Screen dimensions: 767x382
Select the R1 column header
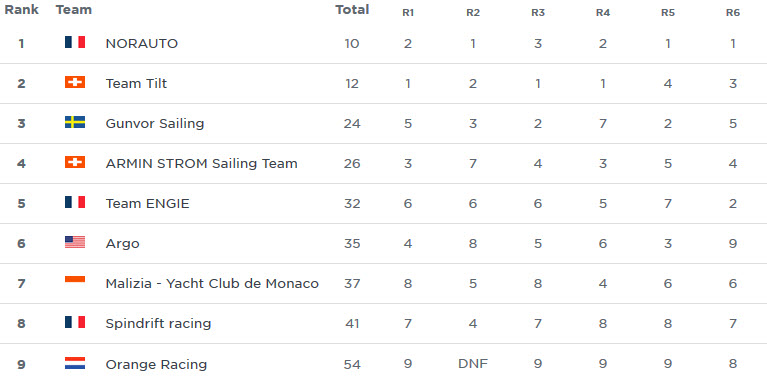(408, 13)
